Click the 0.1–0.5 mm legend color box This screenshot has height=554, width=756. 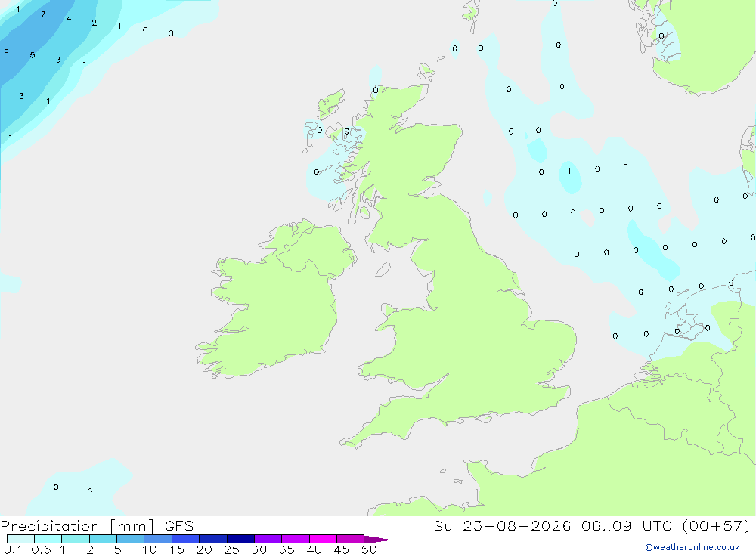(20, 539)
